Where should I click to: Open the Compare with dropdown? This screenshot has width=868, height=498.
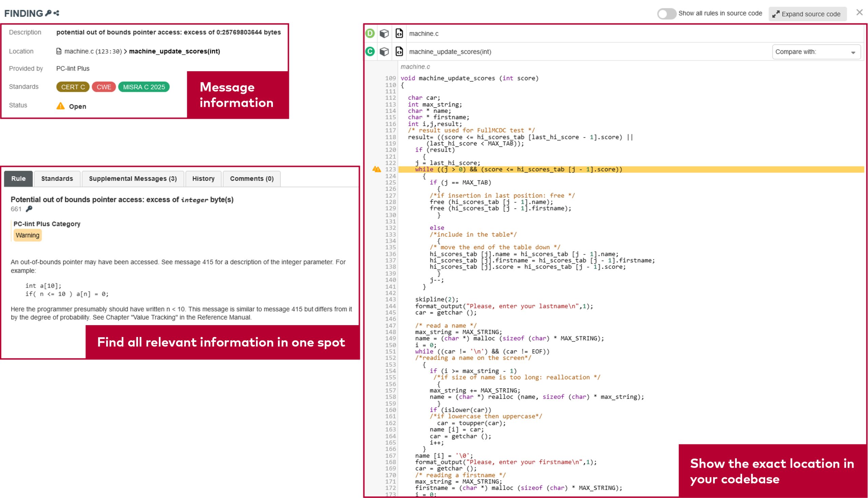(816, 52)
